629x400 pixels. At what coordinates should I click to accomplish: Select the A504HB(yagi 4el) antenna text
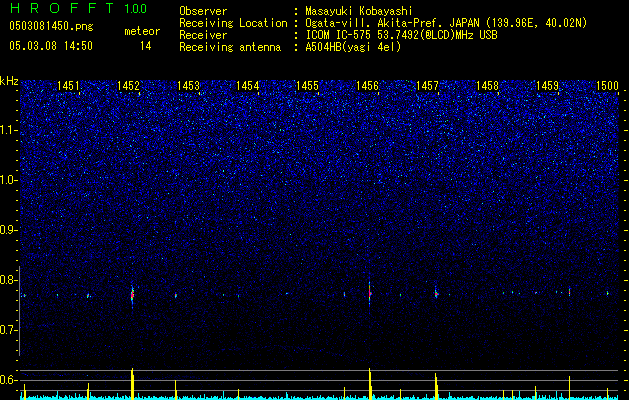click(x=353, y=47)
